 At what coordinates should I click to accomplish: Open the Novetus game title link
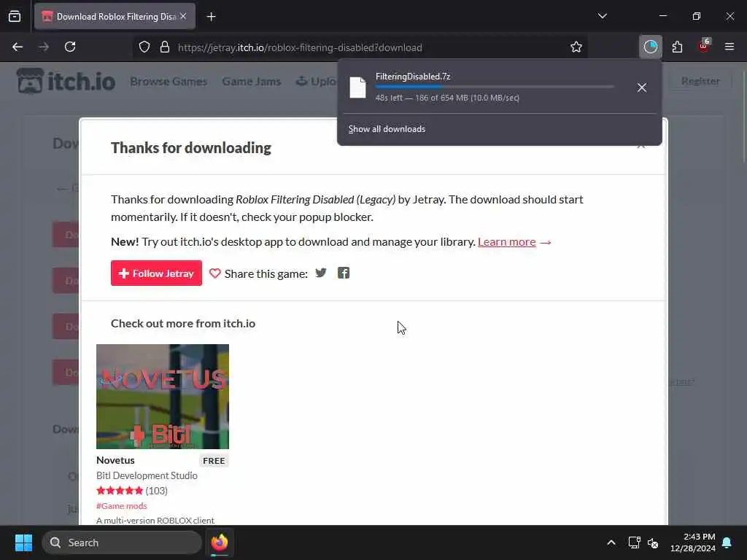tap(115, 461)
